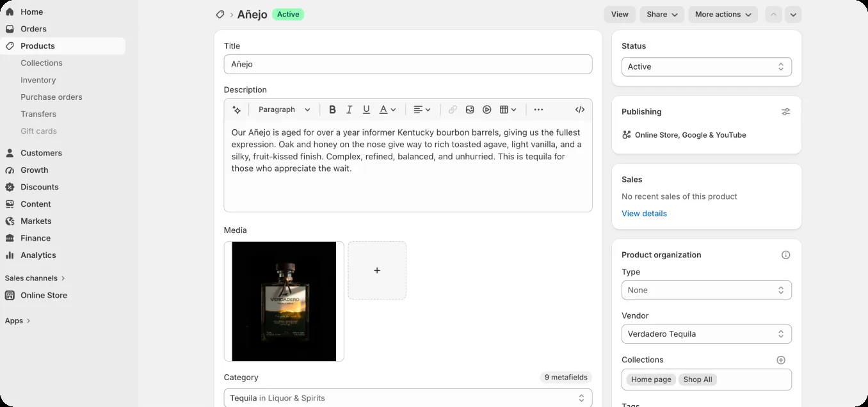Click the Product organization info icon

click(785, 255)
